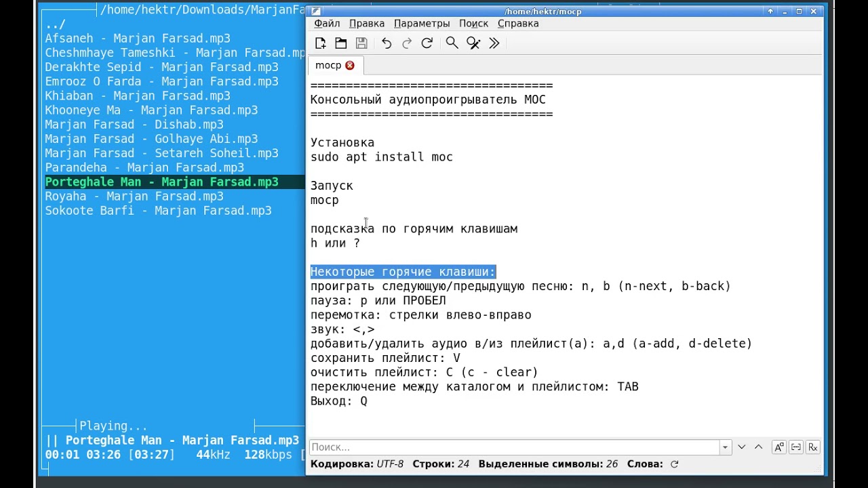This screenshot has width=868, height=488.
Task: Click the Установка heading line
Action: coord(342,143)
